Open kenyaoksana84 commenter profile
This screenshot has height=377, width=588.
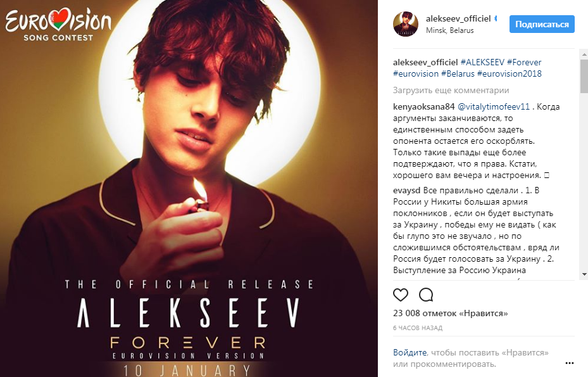[423, 106]
